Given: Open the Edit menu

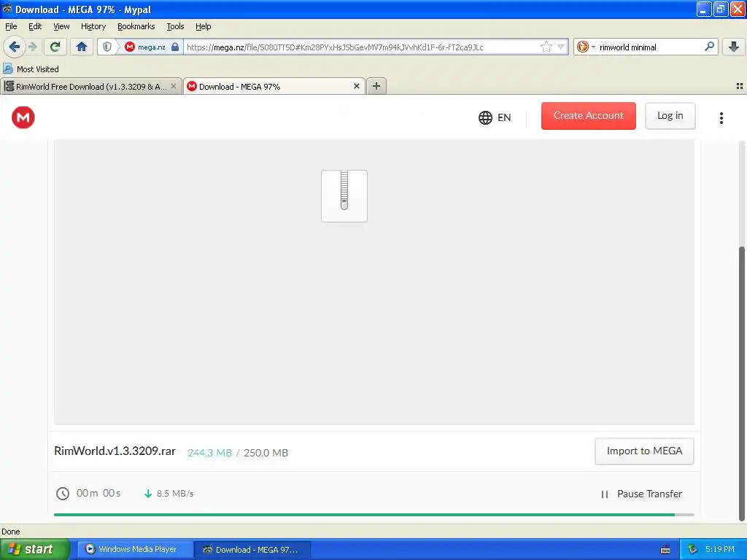Looking at the screenshot, I should coord(35,26).
